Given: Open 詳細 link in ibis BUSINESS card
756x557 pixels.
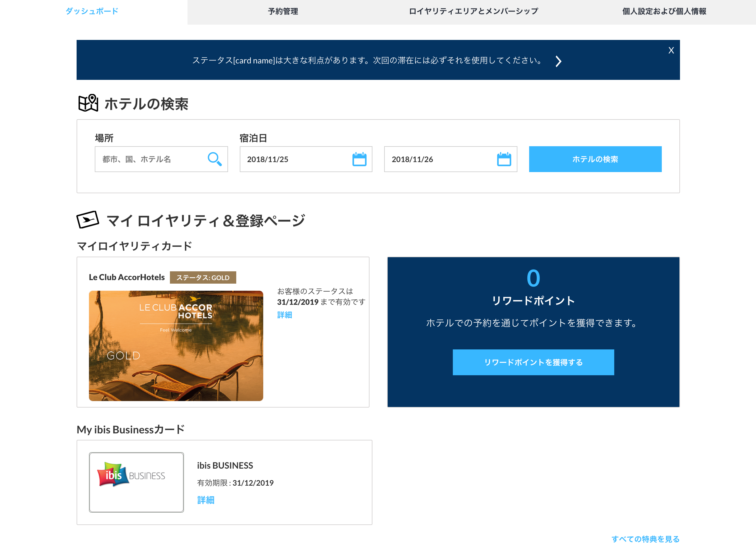Looking at the screenshot, I should [x=206, y=500].
